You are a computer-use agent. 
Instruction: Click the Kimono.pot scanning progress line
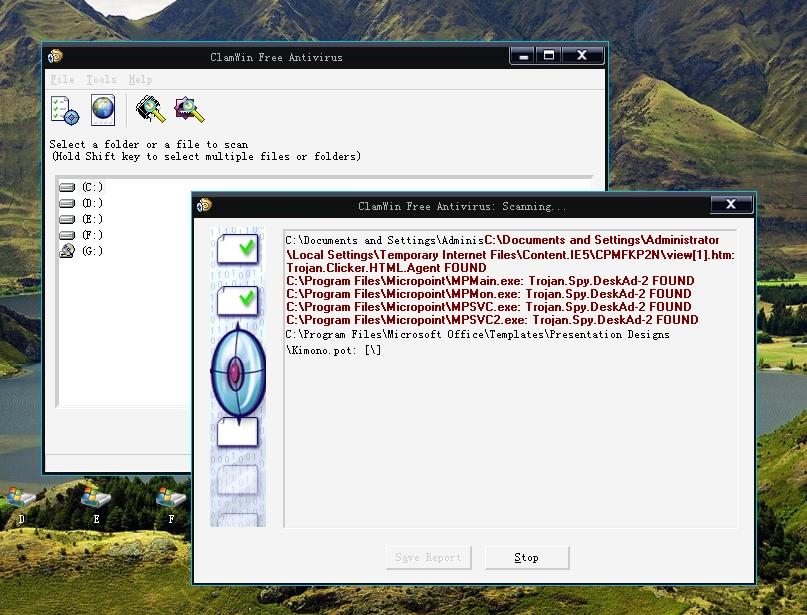[334, 350]
